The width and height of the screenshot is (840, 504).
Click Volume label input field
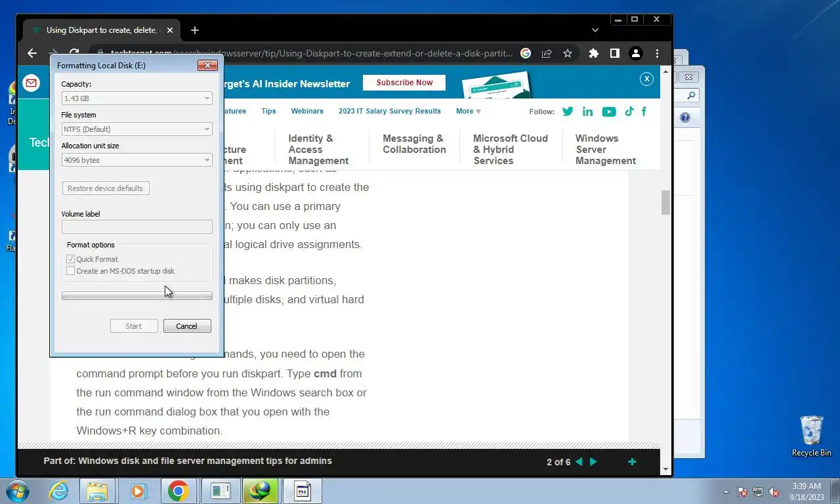tap(136, 227)
